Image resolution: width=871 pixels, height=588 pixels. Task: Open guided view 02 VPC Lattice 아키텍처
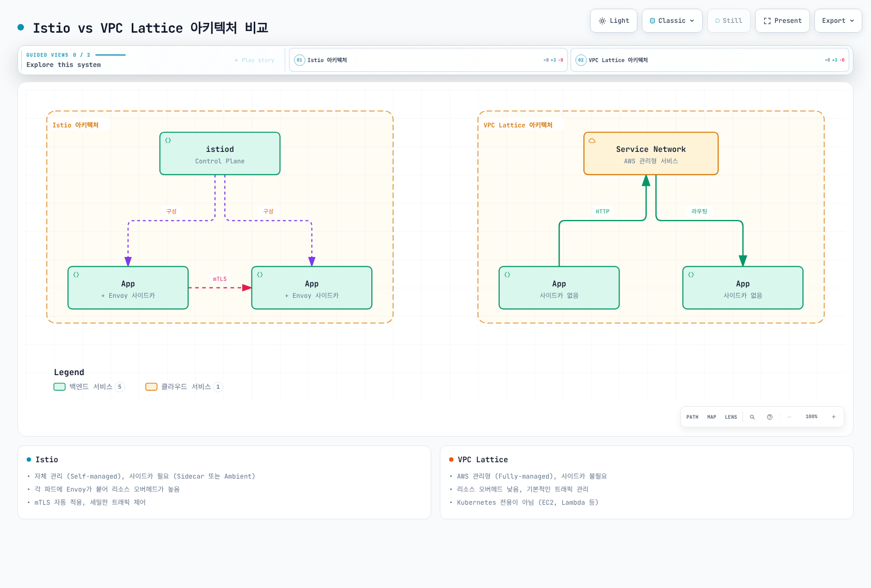[710, 60]
